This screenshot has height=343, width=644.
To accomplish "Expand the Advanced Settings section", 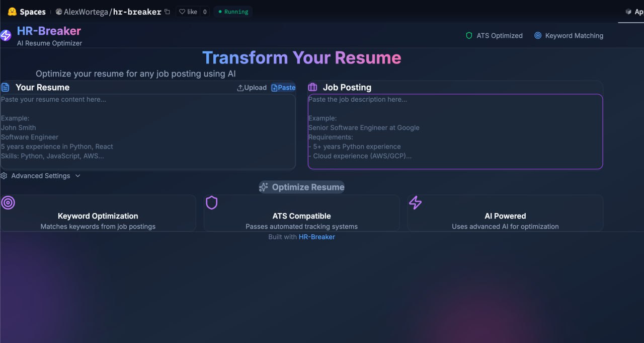I will (41, 175).
